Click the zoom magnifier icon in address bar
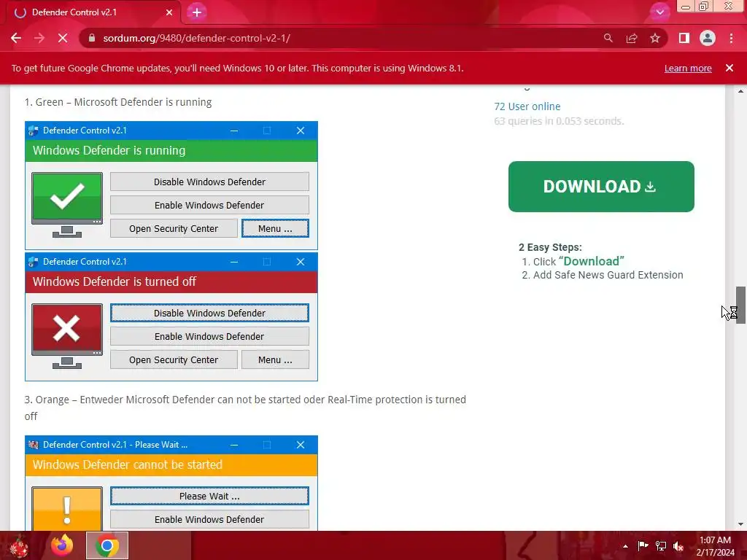Screen dimensions: 747x560 tap(608, 38)
